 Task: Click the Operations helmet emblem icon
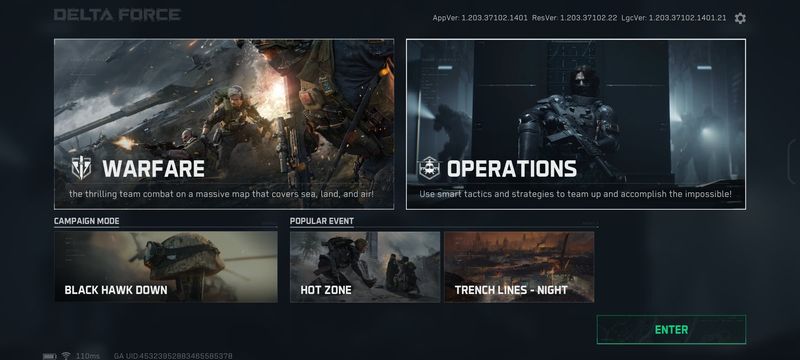(x=429, y=168)
